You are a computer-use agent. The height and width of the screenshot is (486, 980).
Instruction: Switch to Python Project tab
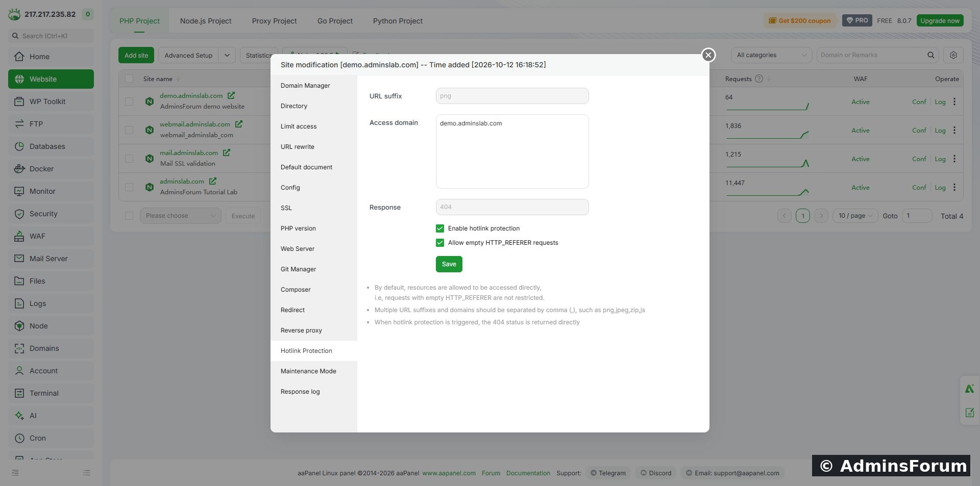398,21
